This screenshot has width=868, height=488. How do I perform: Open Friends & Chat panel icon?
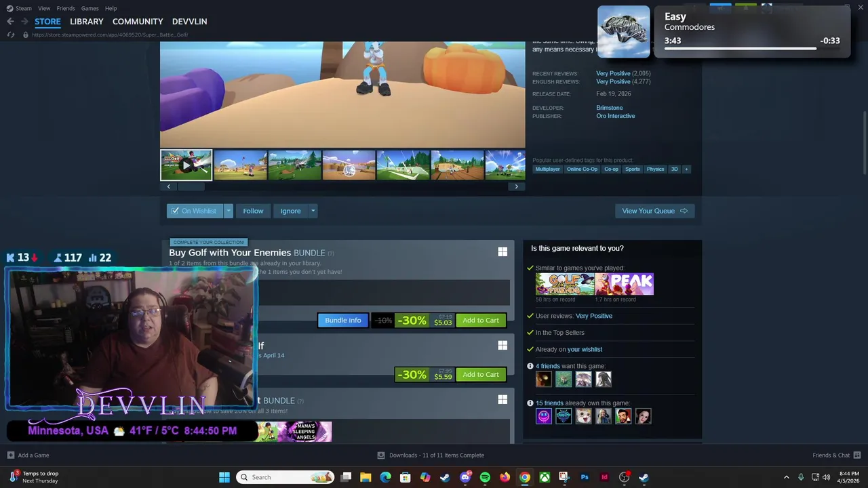click(x=857, y=455)
